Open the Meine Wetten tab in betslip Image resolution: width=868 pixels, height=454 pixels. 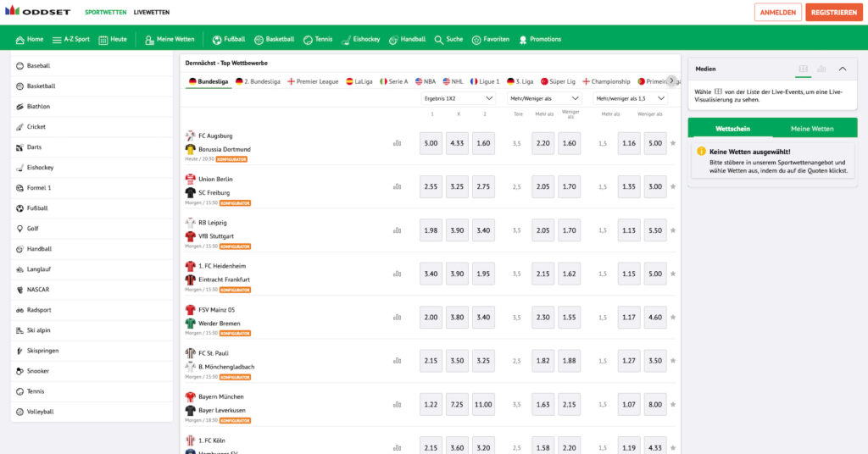click(811, 129)
